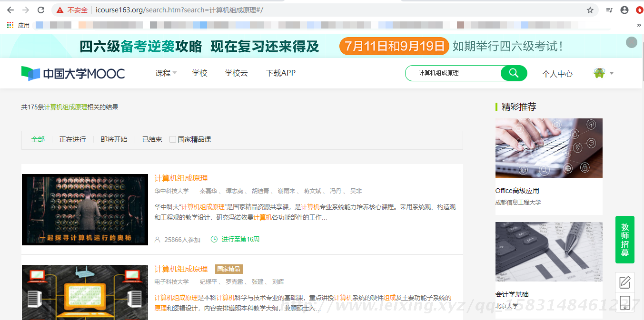
Task: Click the browser forward arrow
Action: pyautogui.click(x=25, y=10)
